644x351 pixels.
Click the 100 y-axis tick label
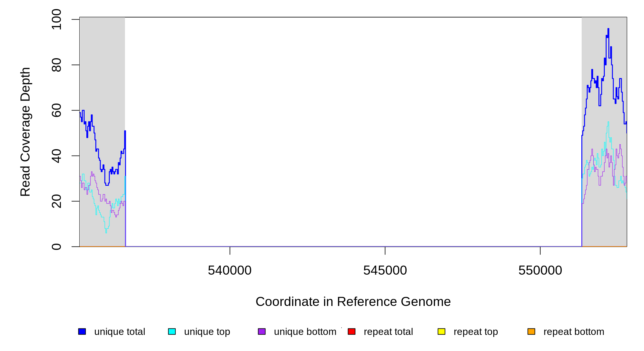coord(56,19)
